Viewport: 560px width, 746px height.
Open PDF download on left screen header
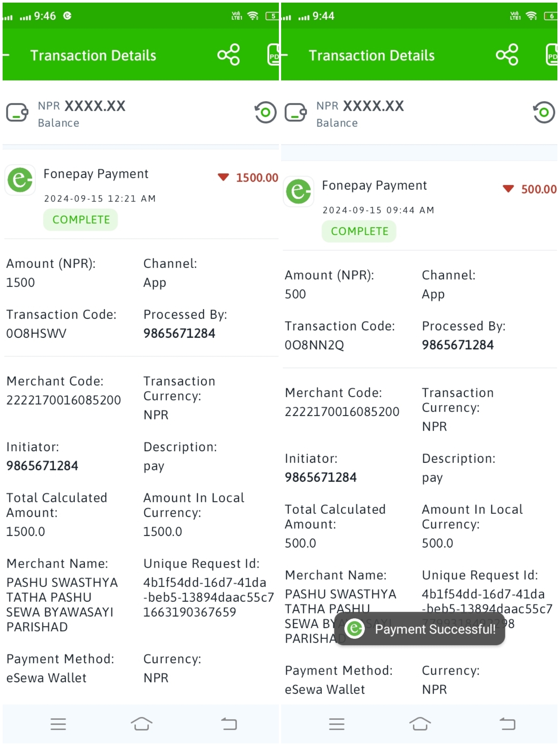(x=273, y=55)
